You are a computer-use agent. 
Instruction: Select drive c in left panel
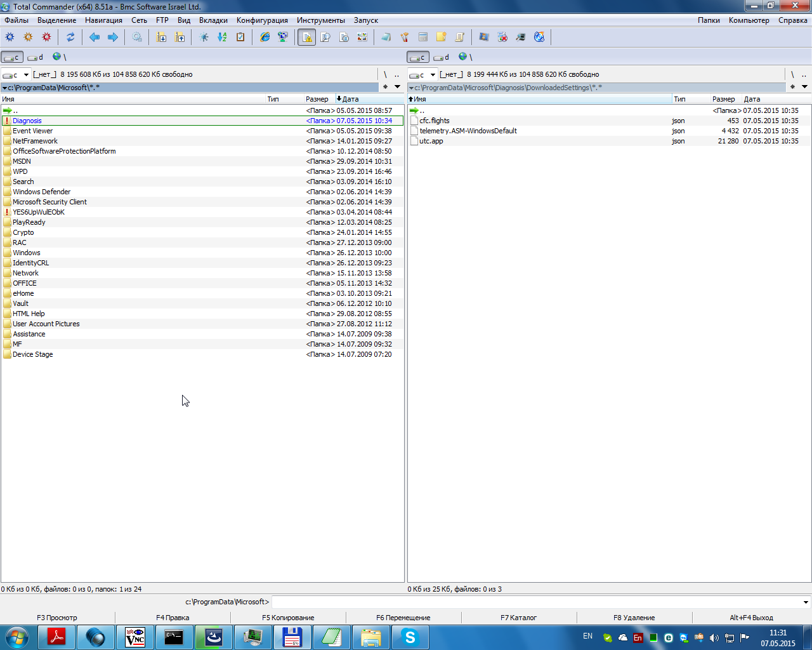click(x=12, y=57)
